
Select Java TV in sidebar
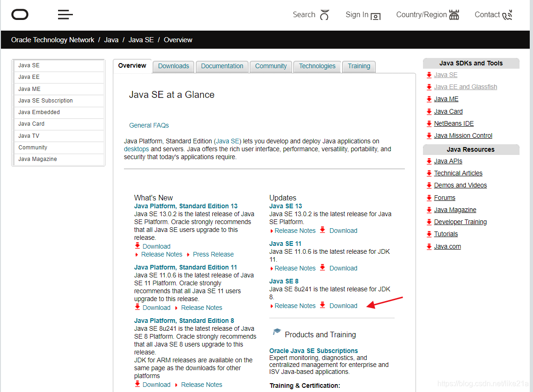pyautogui.click(x=58, y=136)
